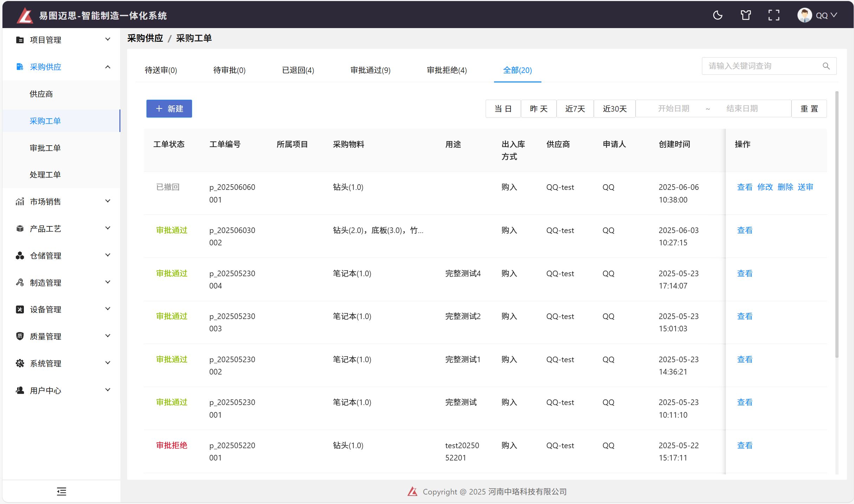Click the 项目管理 folder icon
This screenshot has width=854, height=504.
(x=20, y=40)
